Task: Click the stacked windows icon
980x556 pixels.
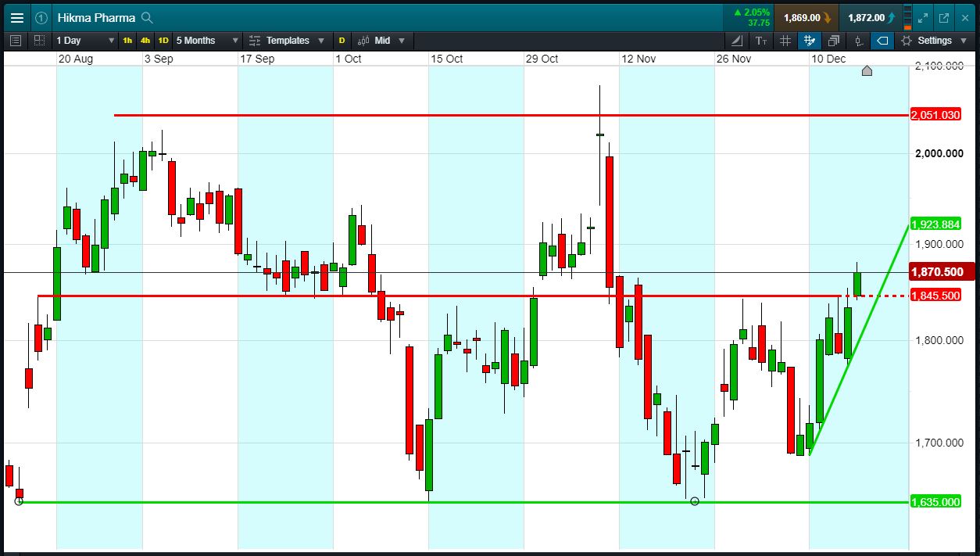Action: pyautogui.click(x=834, y=41)
